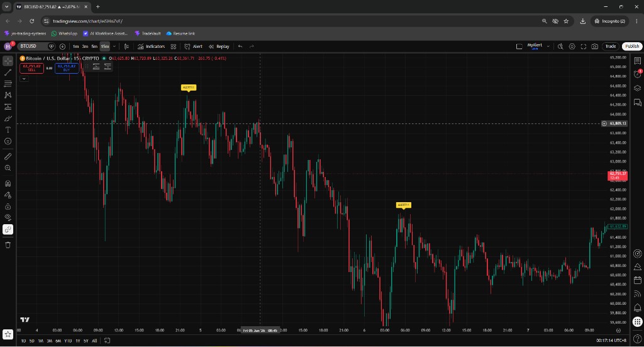Switch to the 3m timeframe
Viewport: 644px width, 347px height.
pyautogui.click(x=85, y=47)
